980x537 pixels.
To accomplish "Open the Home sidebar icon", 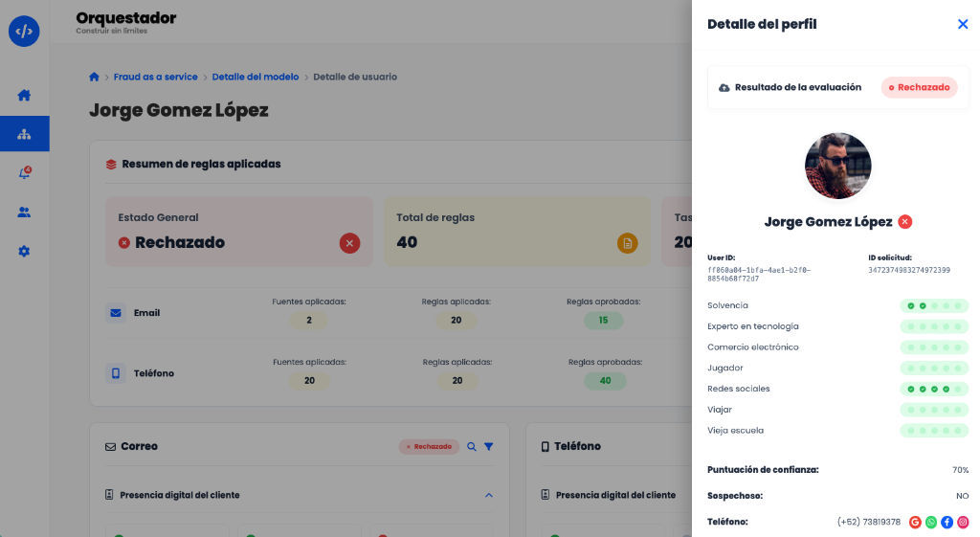I will 24,95.
